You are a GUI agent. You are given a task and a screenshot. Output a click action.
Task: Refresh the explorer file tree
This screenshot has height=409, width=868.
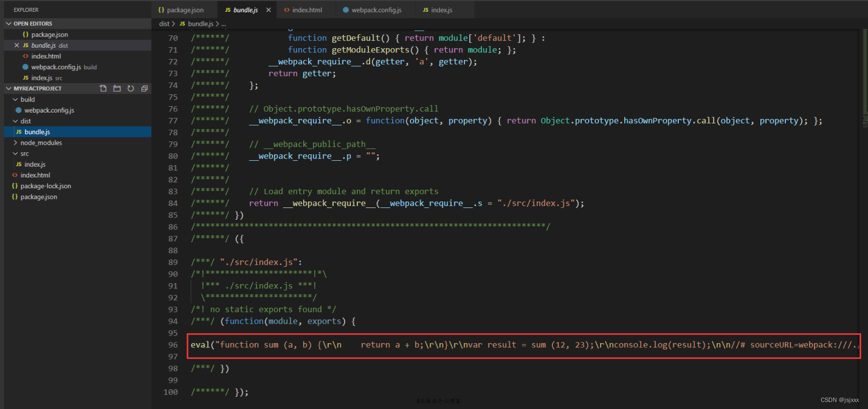click(x=131, y=88)
